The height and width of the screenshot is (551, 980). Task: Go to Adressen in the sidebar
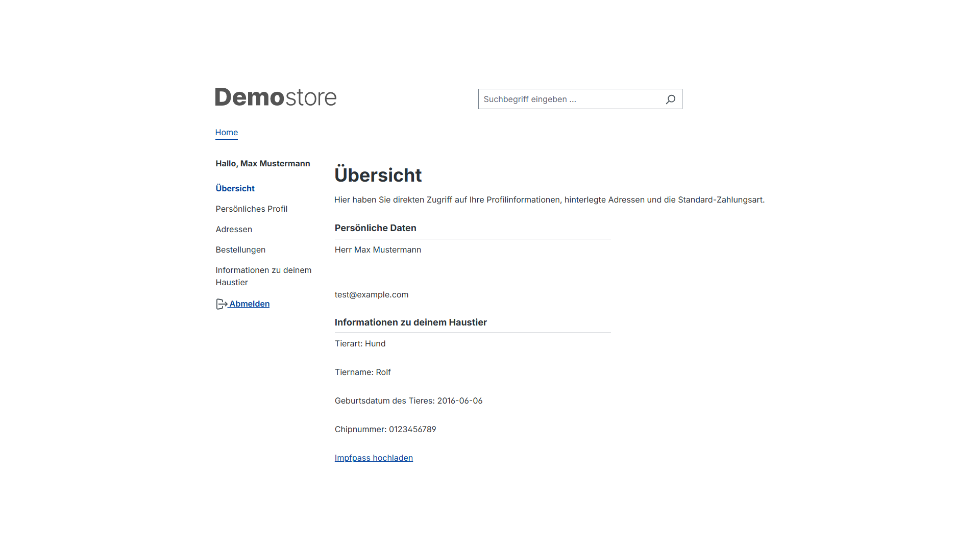234,229
